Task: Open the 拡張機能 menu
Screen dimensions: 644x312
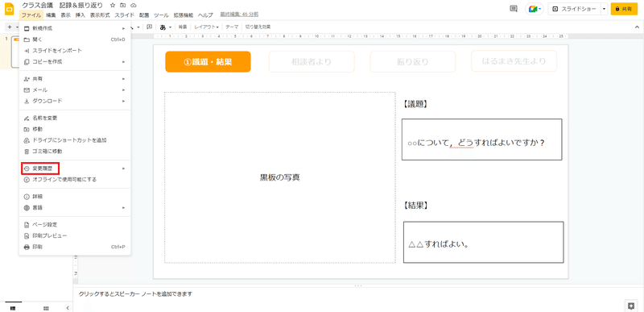Action: pyautogui.click(x=184, y=15)
